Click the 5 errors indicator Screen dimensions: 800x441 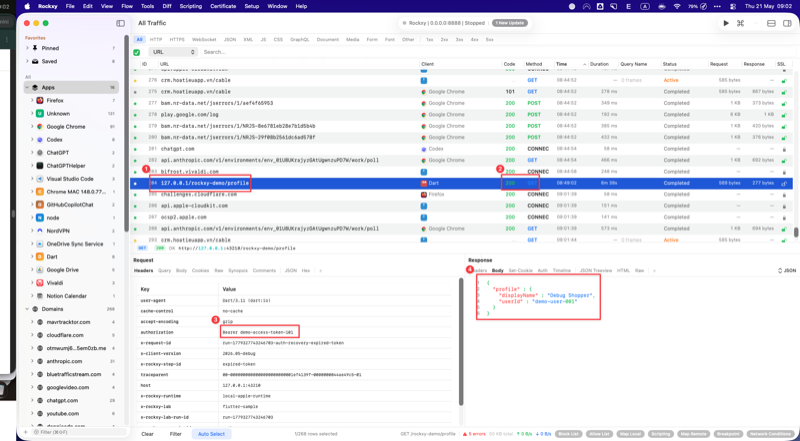click(x=473, y=434)
